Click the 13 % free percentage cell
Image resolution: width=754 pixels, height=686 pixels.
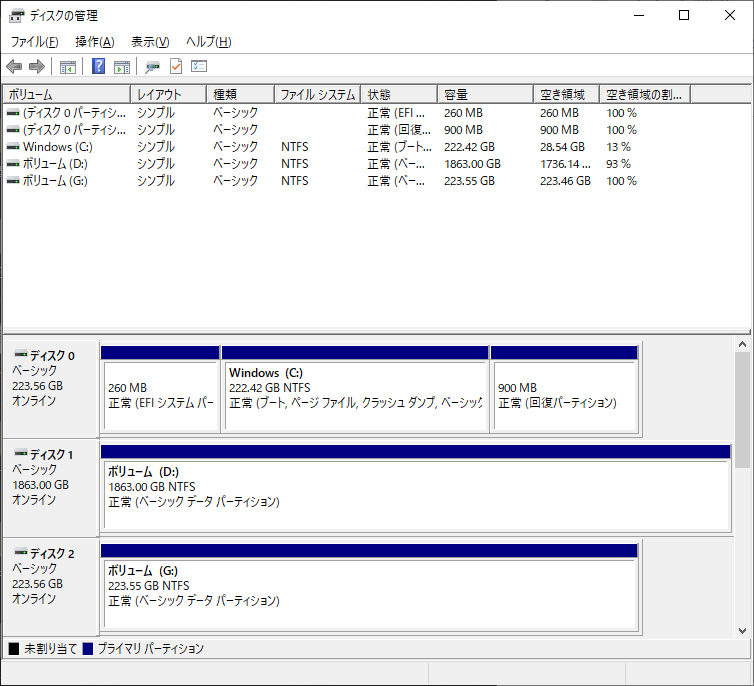click(618, 147)
